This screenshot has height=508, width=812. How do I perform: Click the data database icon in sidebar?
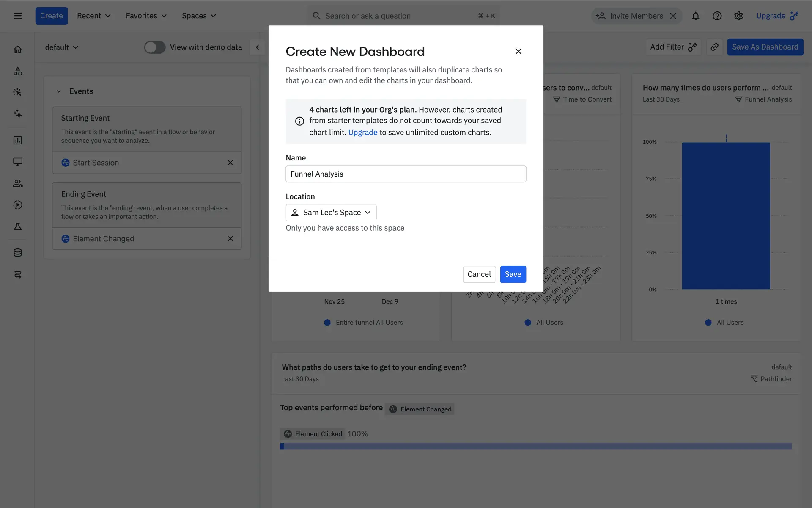point(18,253)
